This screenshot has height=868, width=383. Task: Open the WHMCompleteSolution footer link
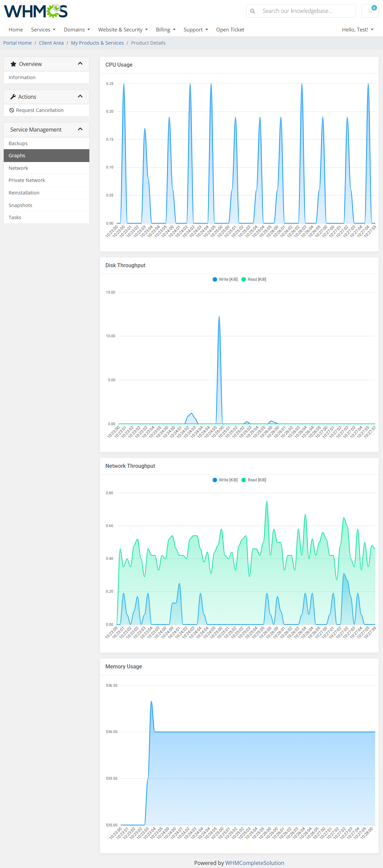coord(254,863)
